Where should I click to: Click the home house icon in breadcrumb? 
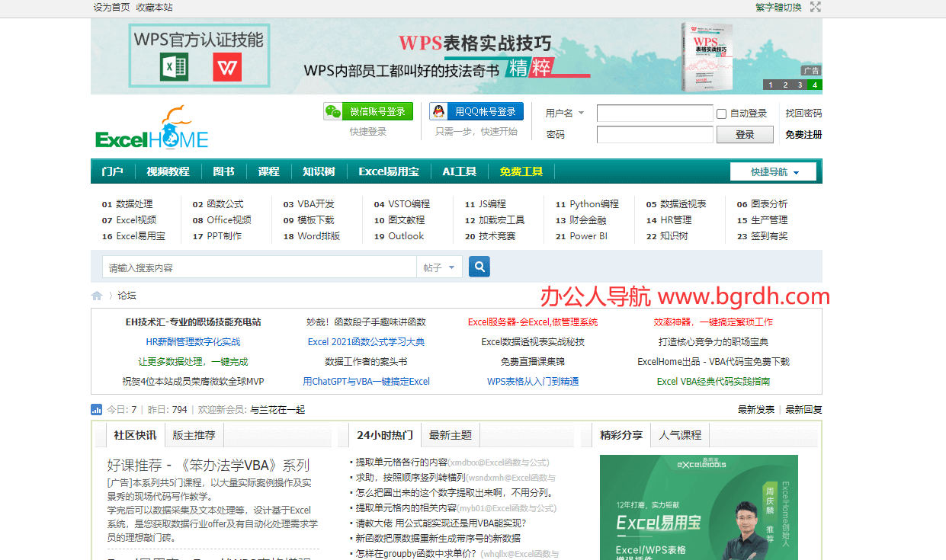point(97,296)
